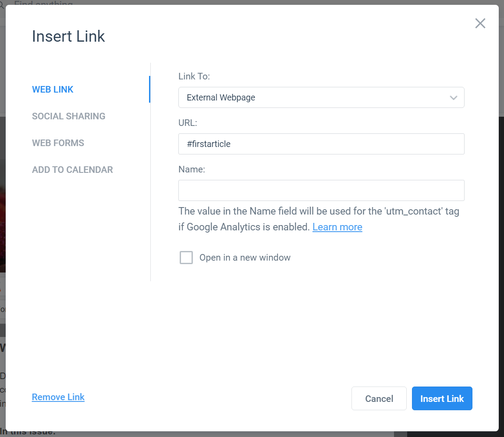Screen dimensions: 504x437
Task: Enable Open in a new window checkbox
Action: pos(186,258)
